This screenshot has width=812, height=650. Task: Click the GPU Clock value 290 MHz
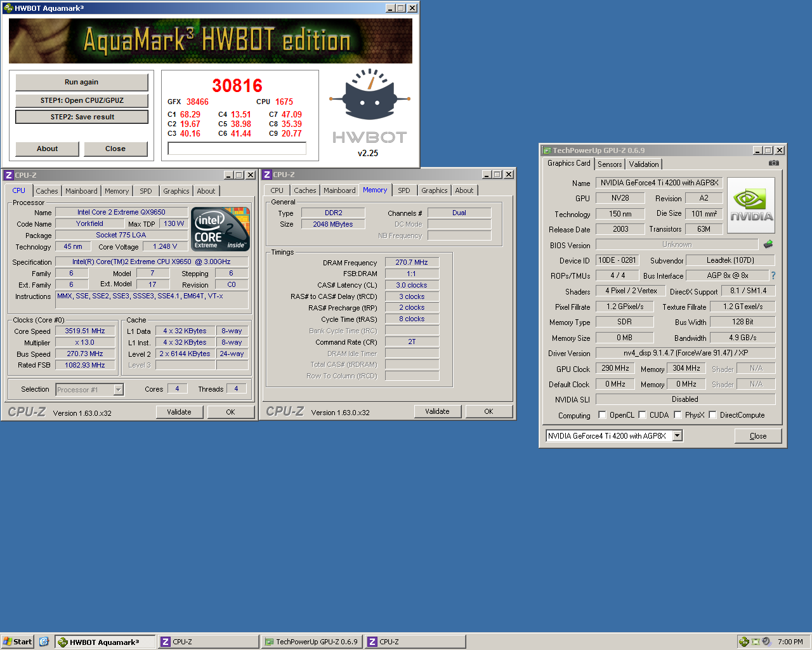615,368
